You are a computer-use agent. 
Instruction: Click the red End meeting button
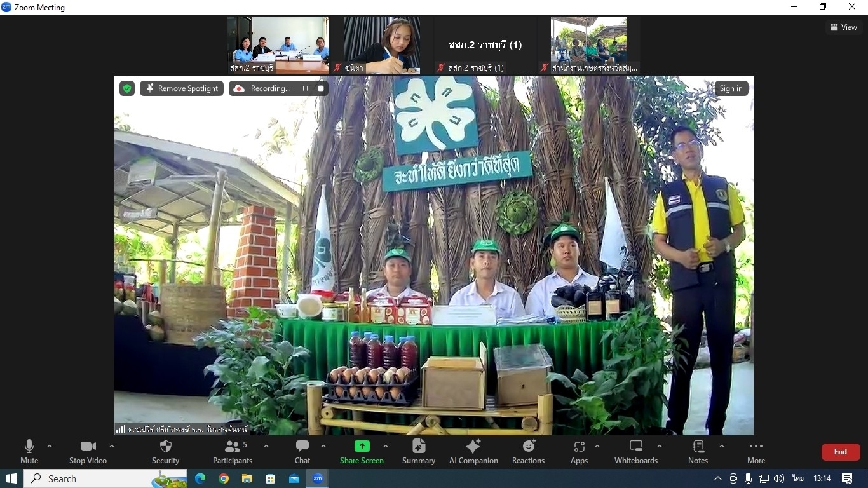[x=840, y=452]
